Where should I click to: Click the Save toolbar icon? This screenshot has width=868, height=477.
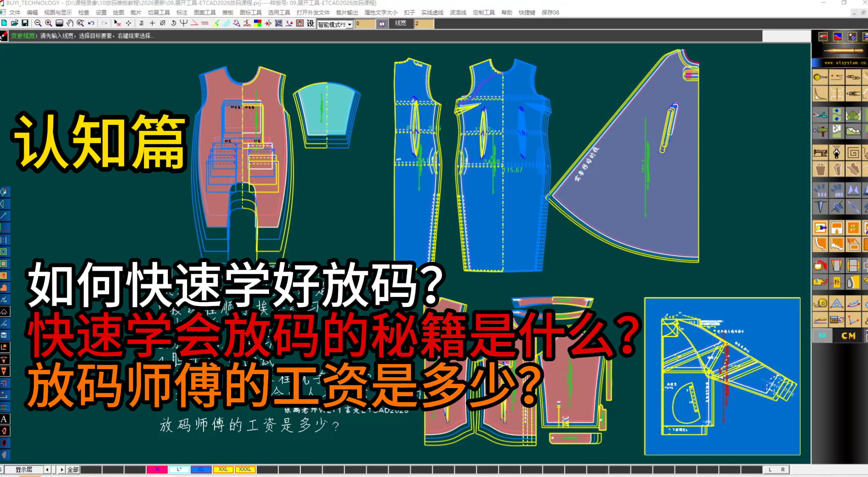pyautogui.click(x=25, y=25)
